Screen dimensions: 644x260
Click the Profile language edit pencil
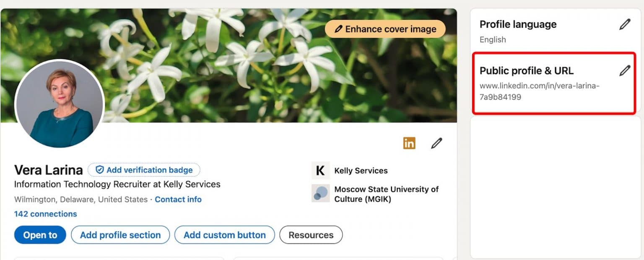coord(625,24)
